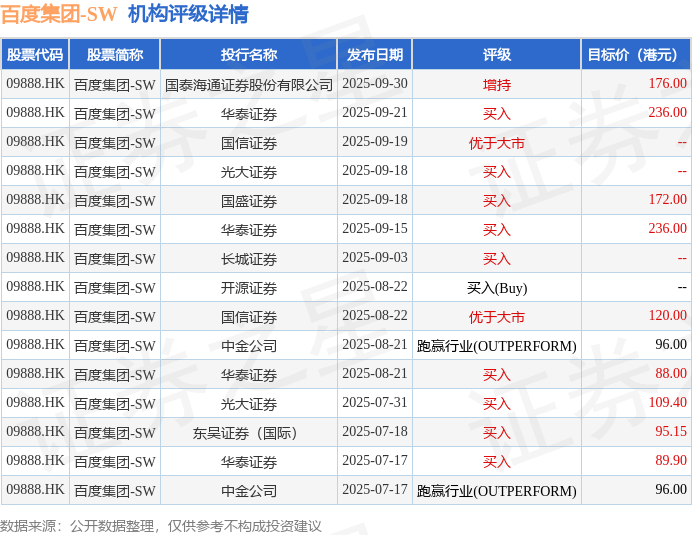The image size is (692, 535).
Task: Click date 2025-09-21
Action: click(x=375, y=113)
